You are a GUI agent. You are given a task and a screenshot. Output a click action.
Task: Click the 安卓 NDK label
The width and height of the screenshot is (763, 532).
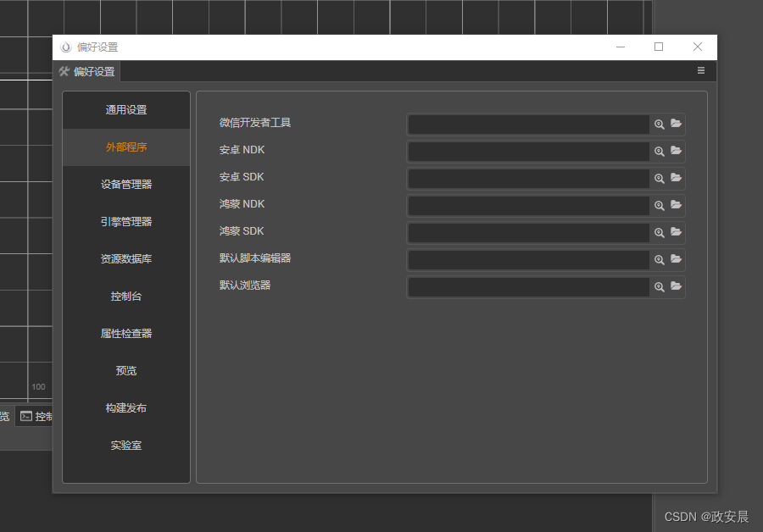pyautogui.click(x=242, y=150)
